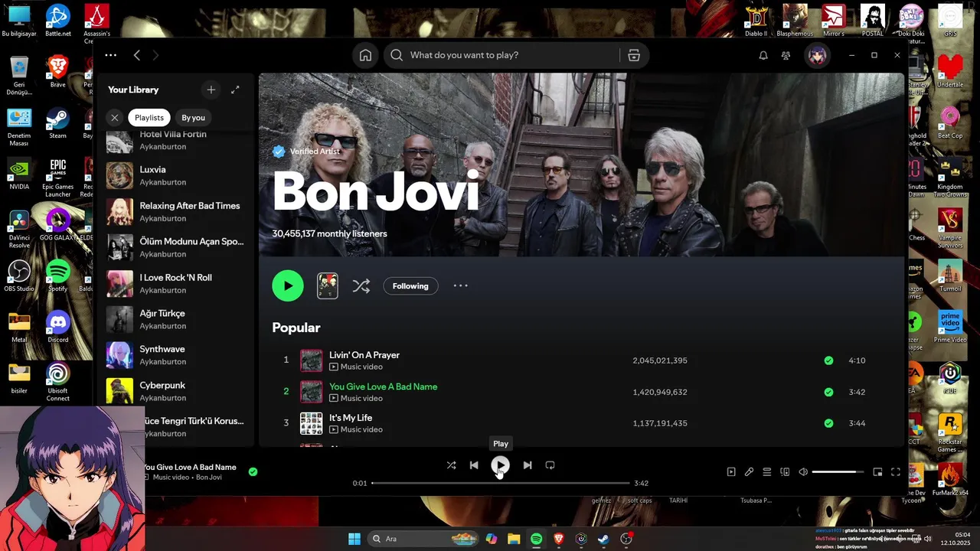
Task: Clear library filters with the X button
Action: click(114, 118)
